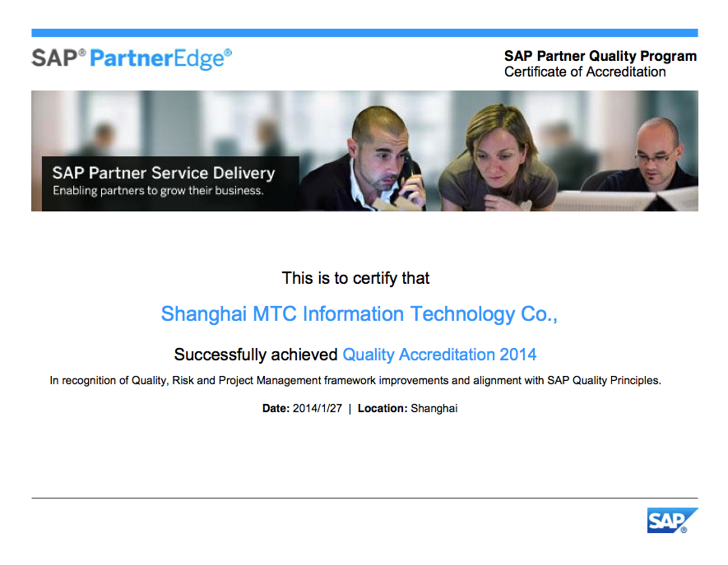Click company name 'Shanghai MTC Information Technology Co.,'

pos(359,314)
